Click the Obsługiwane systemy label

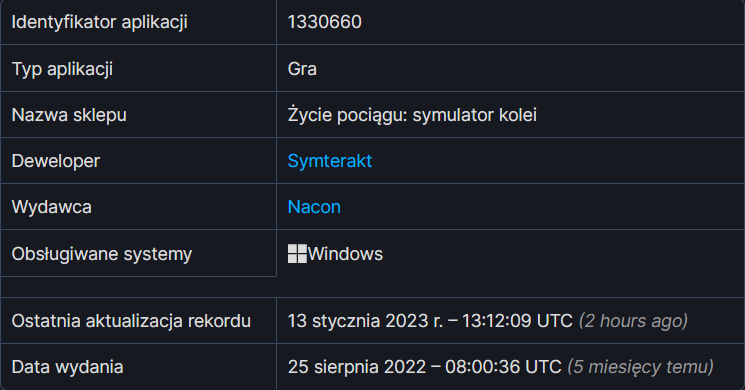click(x=102, y=254)
